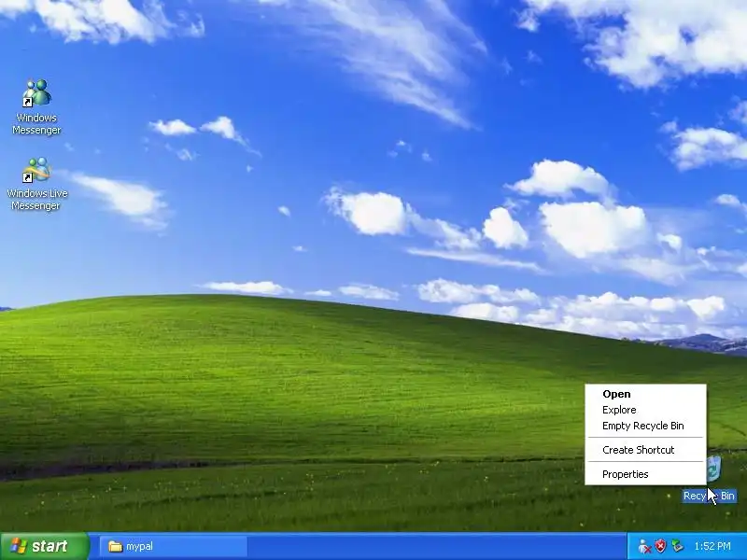747x560 pixels.
Task: Open Properties from the context menu
Action: 645,474
